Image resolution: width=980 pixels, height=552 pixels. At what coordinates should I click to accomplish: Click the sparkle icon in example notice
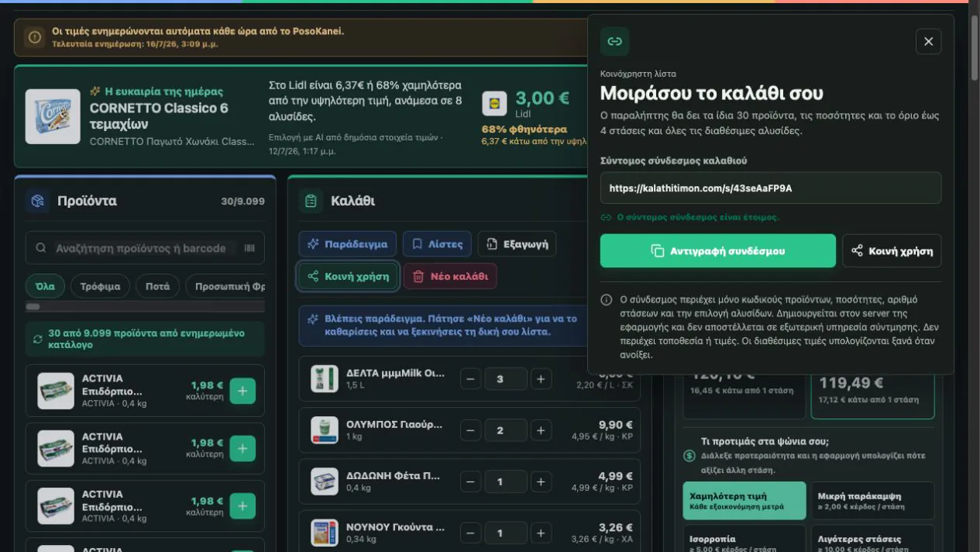pyautogui.click(x=313, y=319)
